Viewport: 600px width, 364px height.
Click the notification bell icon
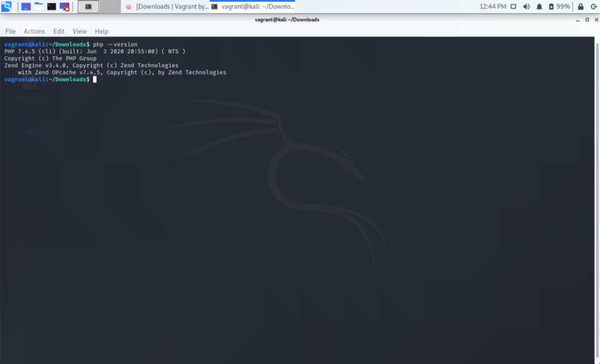click(x=540, y=6)
